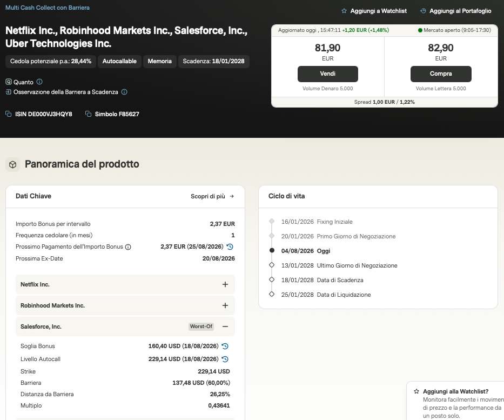This screenshot has height=420, width=504.
Task: Expand the Robinhood Markets Inc. section
Action: 225,305
